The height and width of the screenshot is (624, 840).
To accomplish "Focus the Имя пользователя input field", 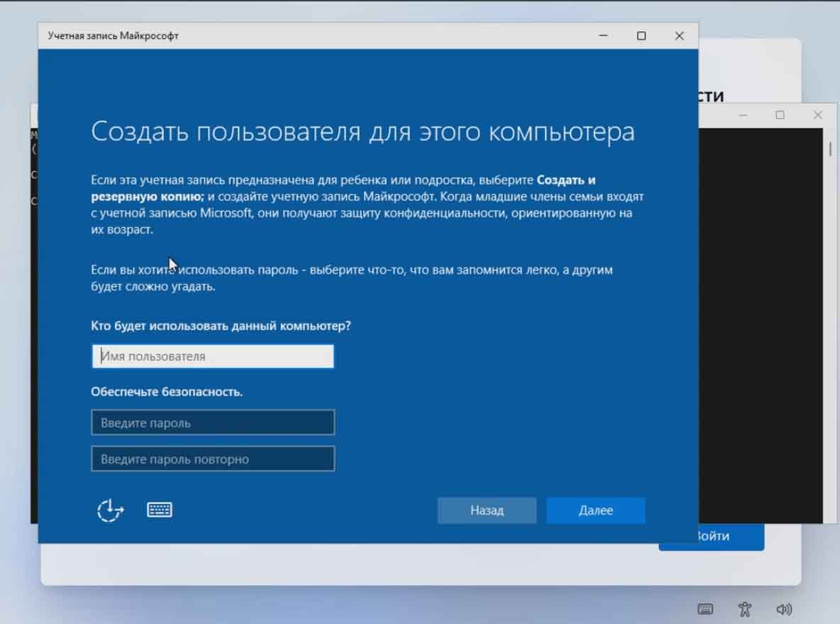I will click(213, 356).
